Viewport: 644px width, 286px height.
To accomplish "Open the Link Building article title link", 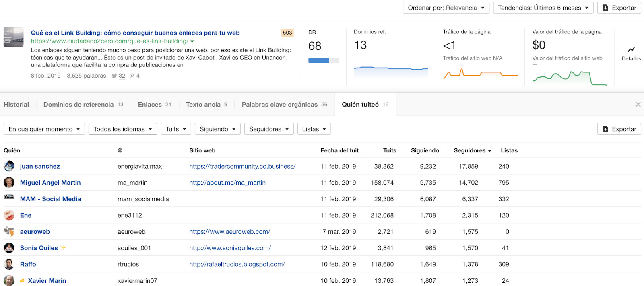I will (135, 33).
